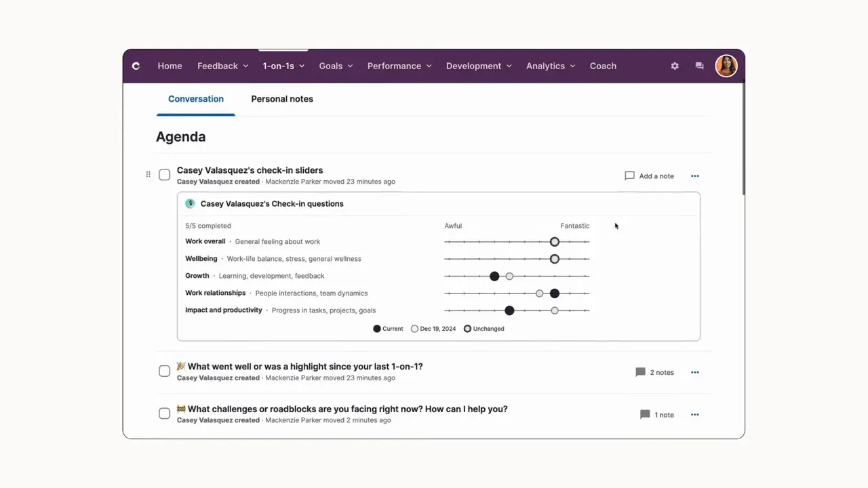This screenshot has width=868, height=488.
Task: Click the Culture Amp logo icon
Action: tap(135, 66)
